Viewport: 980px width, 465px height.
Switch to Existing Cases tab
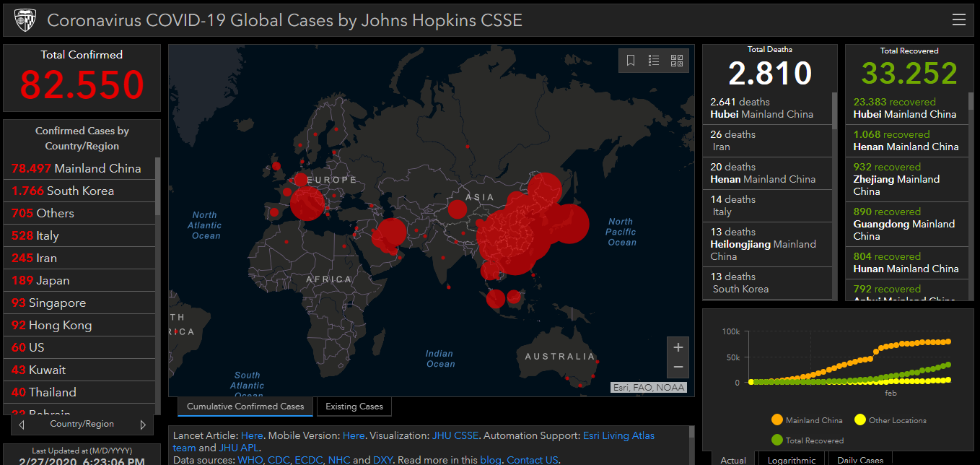pos(354,407)
